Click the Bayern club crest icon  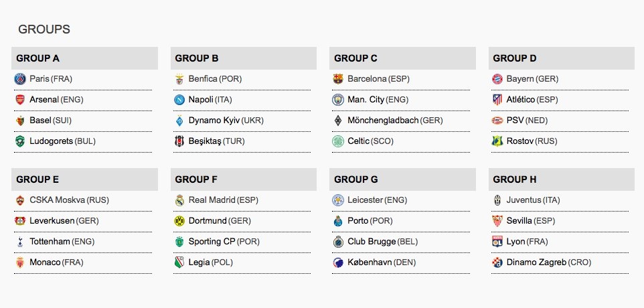click(497, 79)
